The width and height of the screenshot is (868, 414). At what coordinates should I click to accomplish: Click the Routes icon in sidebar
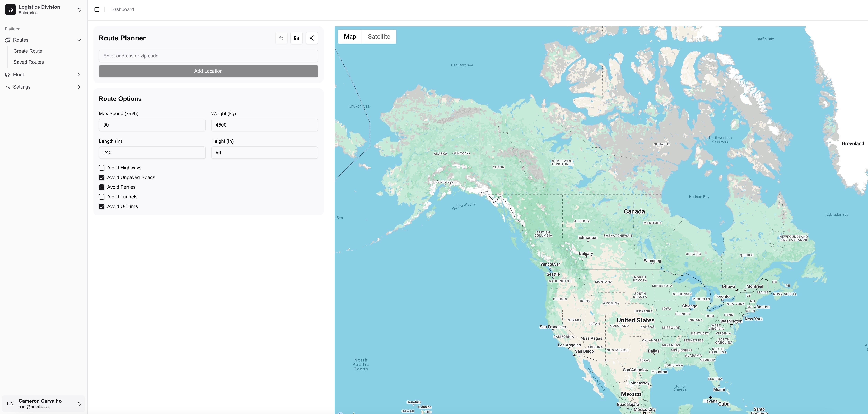pos(7,40)
